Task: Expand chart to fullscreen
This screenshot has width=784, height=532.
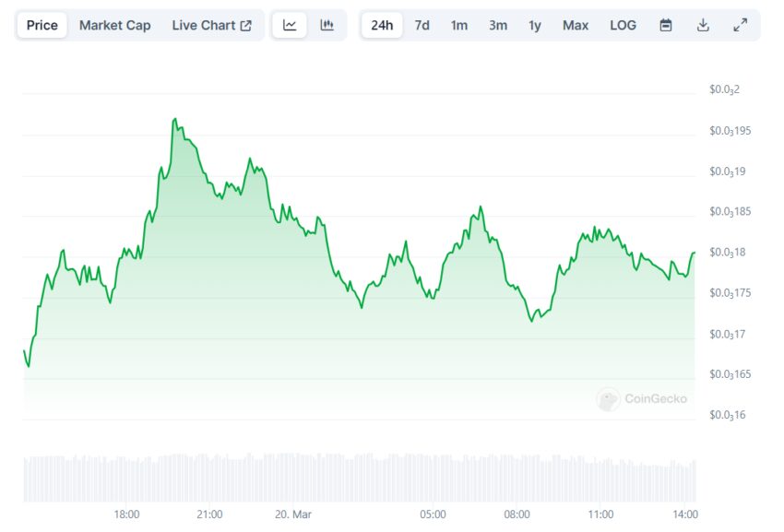Action: point(740,25)
